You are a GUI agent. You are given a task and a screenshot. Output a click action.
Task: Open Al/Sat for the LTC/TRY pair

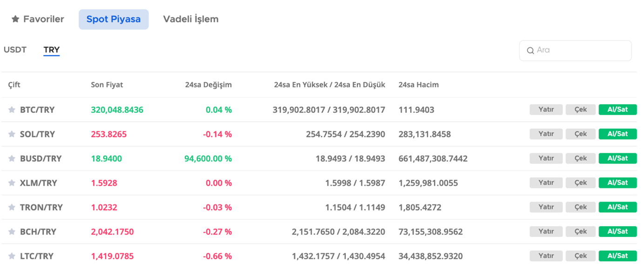[x=617, y=256]
